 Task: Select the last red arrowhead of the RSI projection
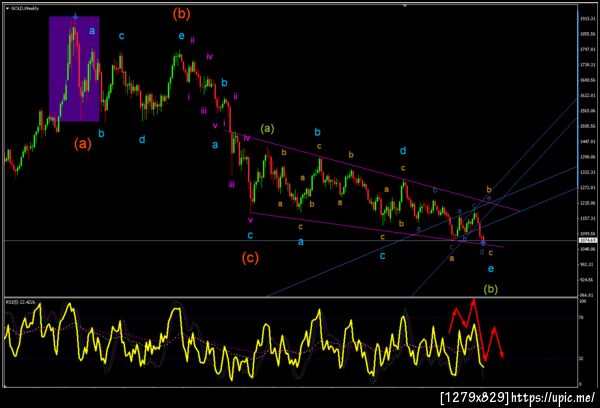coord(502,354)
